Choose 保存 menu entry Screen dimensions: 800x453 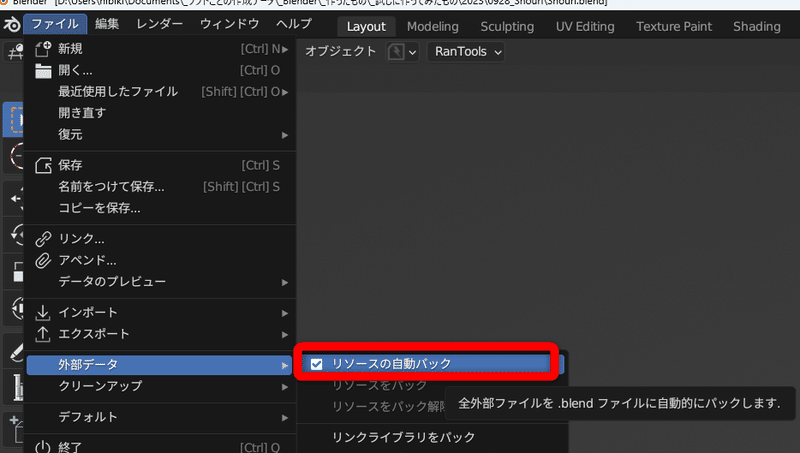click(159, 165)
